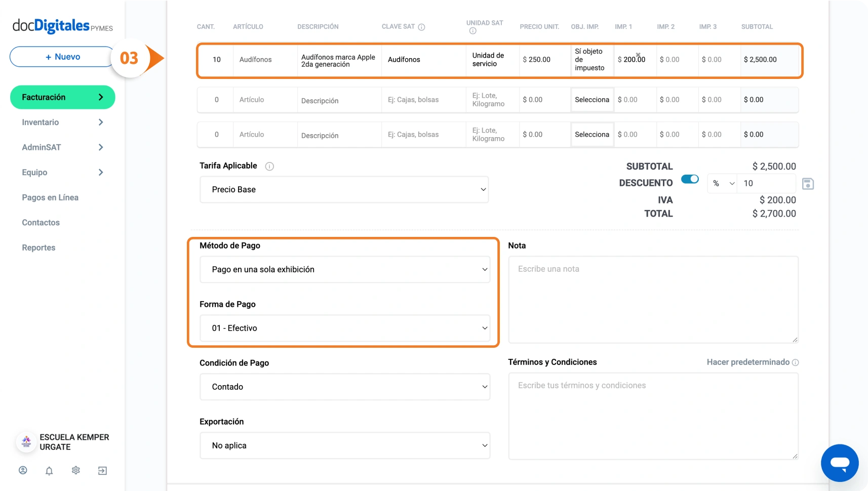This screenshot has height=491, width=868.
Task: Open the discount percent type dropdown
Action: tap(723, 183)
